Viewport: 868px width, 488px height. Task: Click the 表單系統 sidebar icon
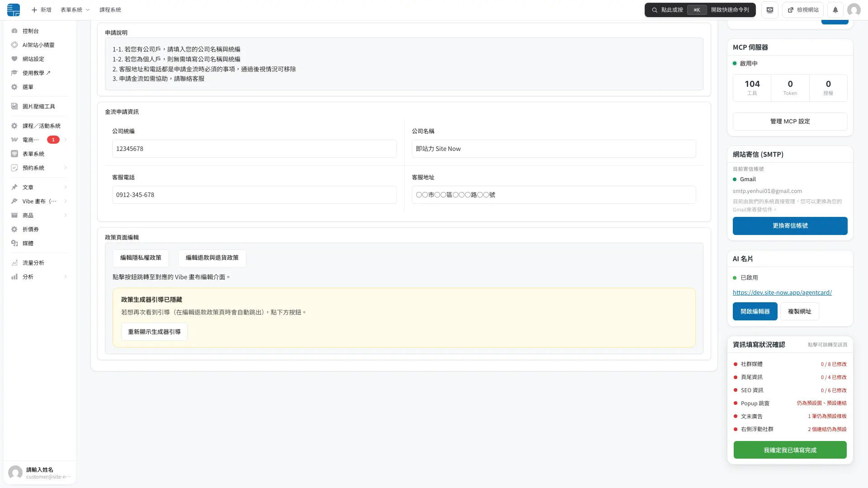(x=14, y=154)
